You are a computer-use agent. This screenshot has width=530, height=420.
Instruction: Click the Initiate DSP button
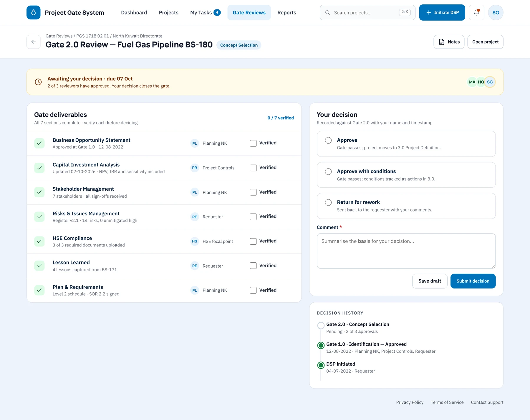click(442, 12)
